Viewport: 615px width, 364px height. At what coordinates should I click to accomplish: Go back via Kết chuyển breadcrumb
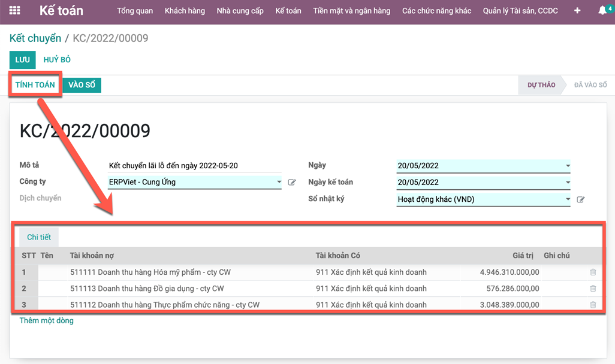pos(35,38)
